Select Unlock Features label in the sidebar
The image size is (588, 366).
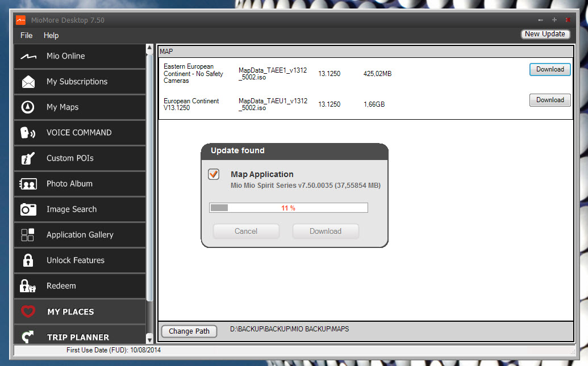[76, 260]
